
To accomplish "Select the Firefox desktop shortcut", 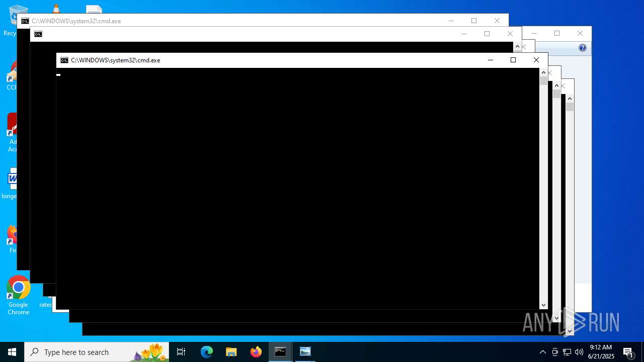I will pyautogui.click(x=12, y=238).
